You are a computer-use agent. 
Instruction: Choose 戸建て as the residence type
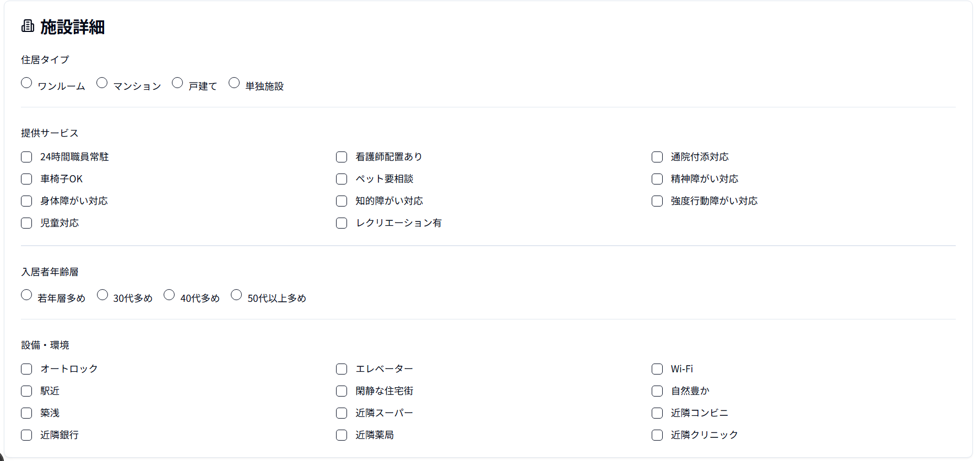pyautogui.click(x=177, y=82)
